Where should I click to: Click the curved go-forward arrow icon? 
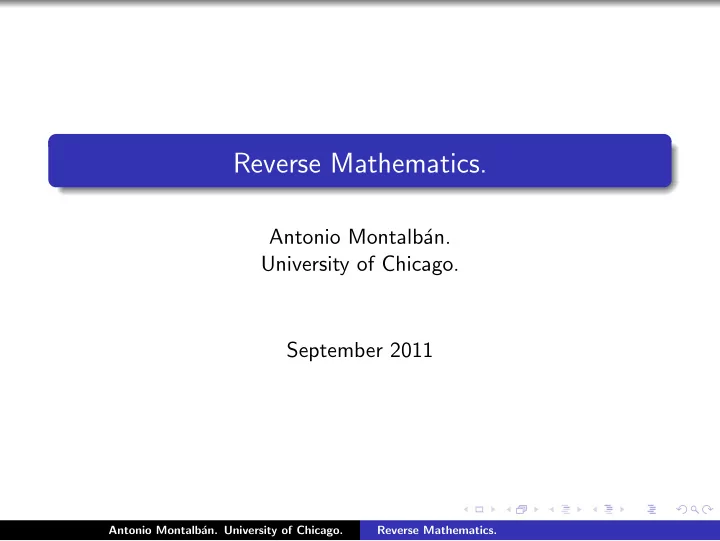click(x=708, y=509)
